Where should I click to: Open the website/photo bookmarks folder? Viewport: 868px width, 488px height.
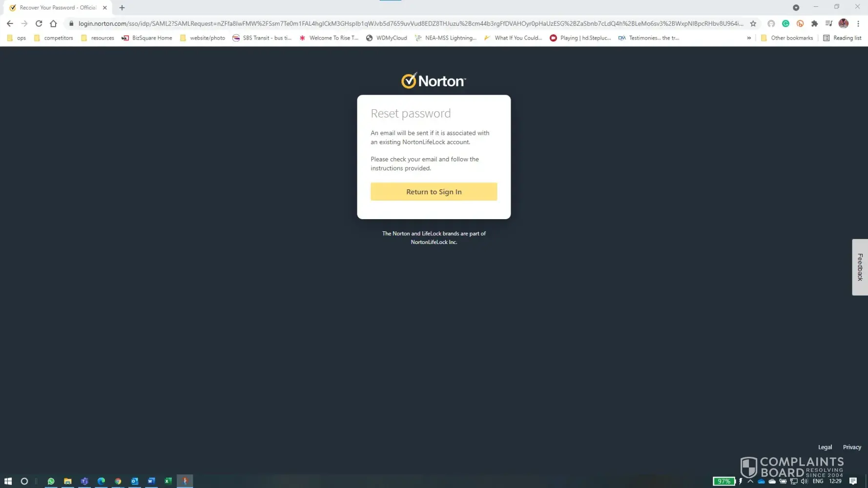(x=203, y=38)
